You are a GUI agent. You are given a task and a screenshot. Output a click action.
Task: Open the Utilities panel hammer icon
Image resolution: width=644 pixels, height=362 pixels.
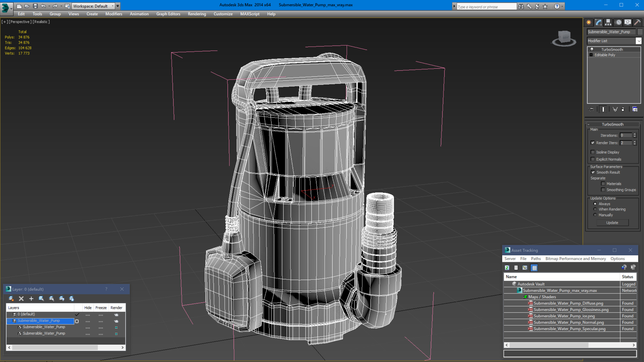637,23
